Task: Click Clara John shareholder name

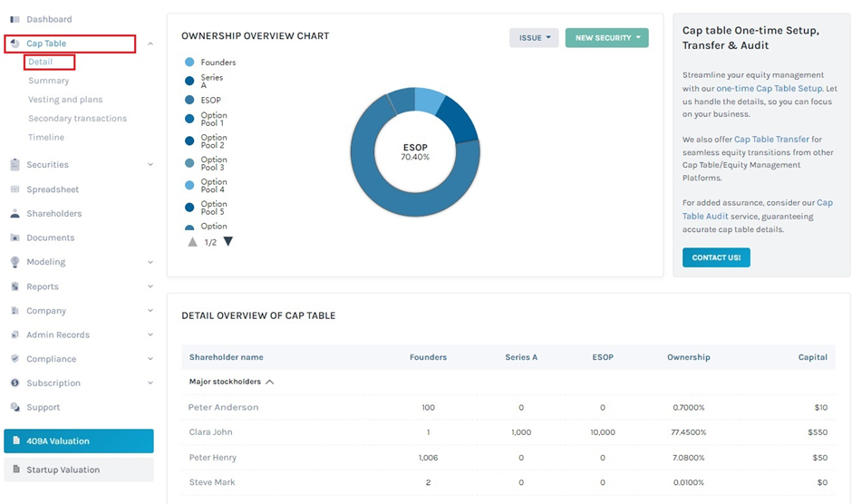Action: tap(210, 432)
